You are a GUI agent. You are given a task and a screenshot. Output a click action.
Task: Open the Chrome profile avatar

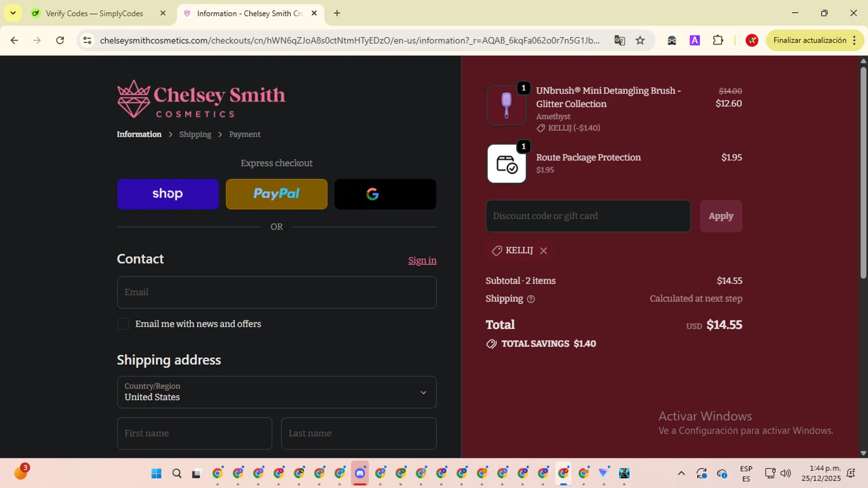(752, 41)
